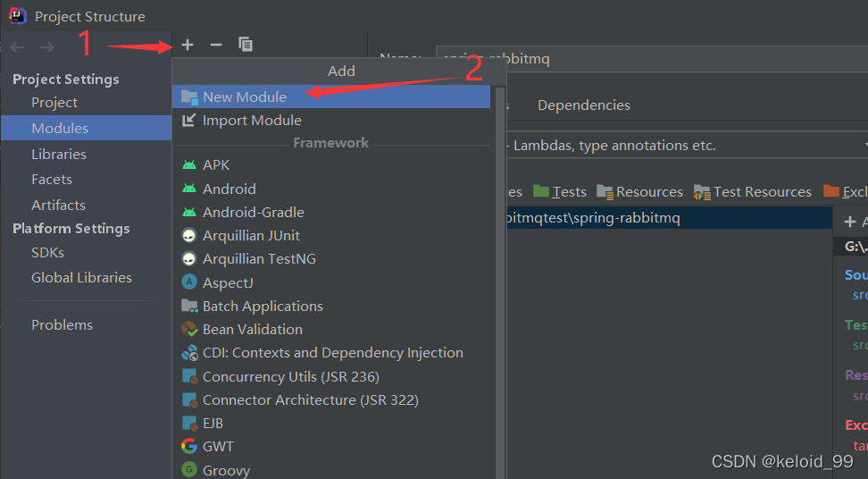Click the Test Resources folder icon

(x=702, y=192)
